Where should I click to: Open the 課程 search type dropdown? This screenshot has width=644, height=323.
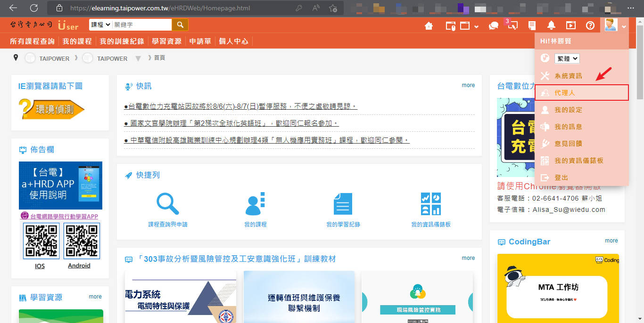tap(101, 24)
